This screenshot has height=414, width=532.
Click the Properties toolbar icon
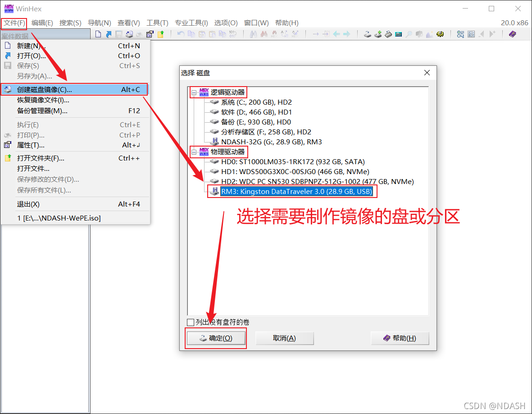(150, 34)
